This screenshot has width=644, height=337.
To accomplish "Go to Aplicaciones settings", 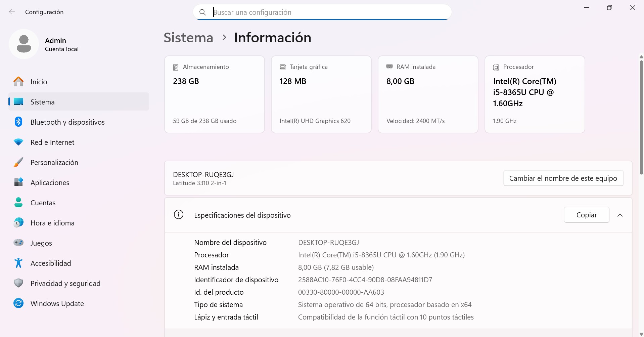I will 50,182.
